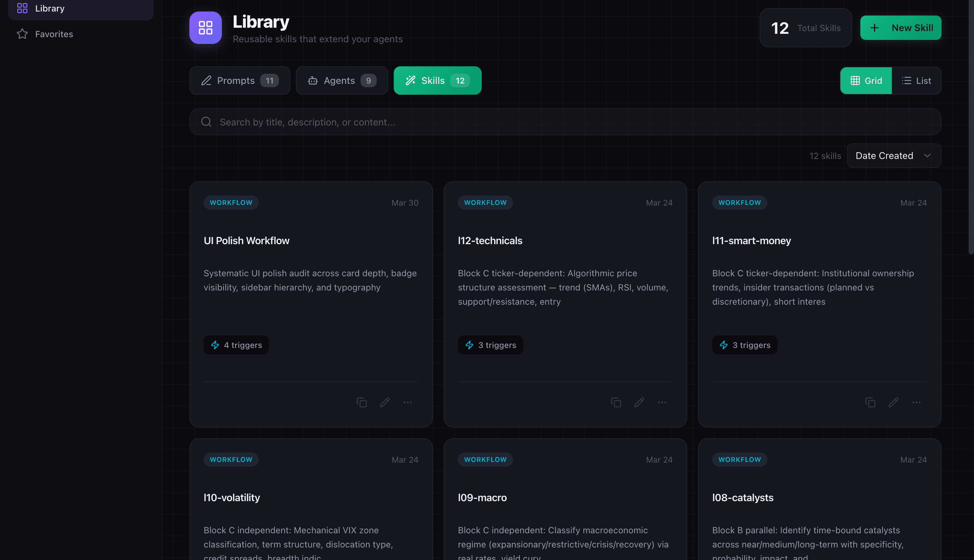974x560 pixels.
Task: Open the l10-volatility card title
Action: 232,498
